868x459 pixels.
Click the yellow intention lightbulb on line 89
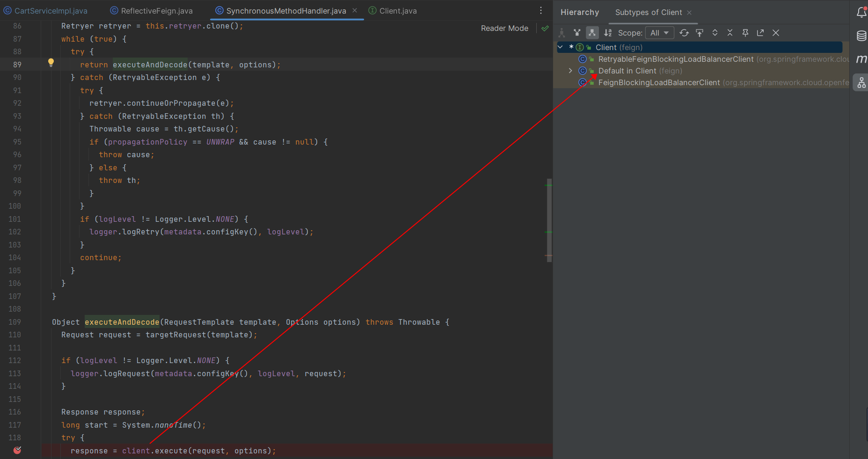[x=51, y=63]
